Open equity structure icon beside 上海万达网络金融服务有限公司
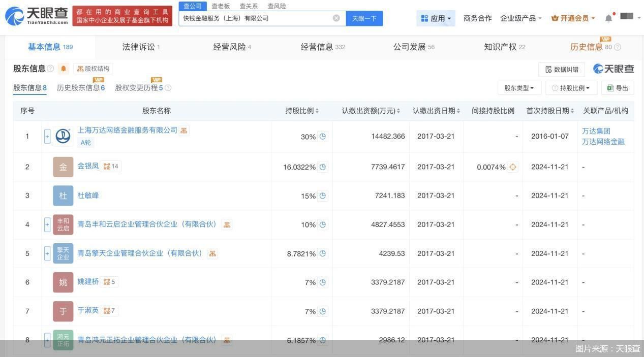This screenshot has width=644, height=357. tap(184, 131)
